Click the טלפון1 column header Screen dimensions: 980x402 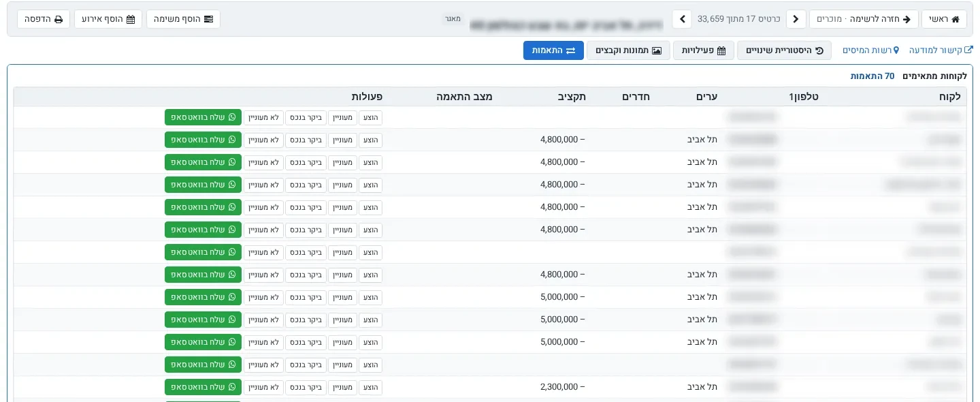pos(803,97)
